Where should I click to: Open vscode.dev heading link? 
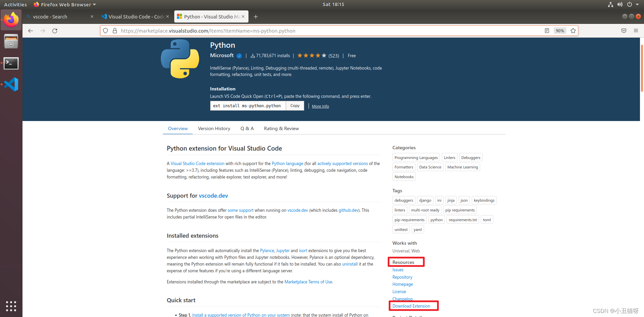[x=213, y=196]
